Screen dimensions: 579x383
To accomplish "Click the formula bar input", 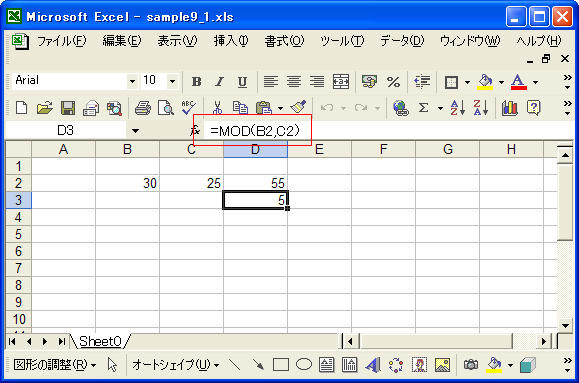I will pyautogui.click(x=390, y=130).
